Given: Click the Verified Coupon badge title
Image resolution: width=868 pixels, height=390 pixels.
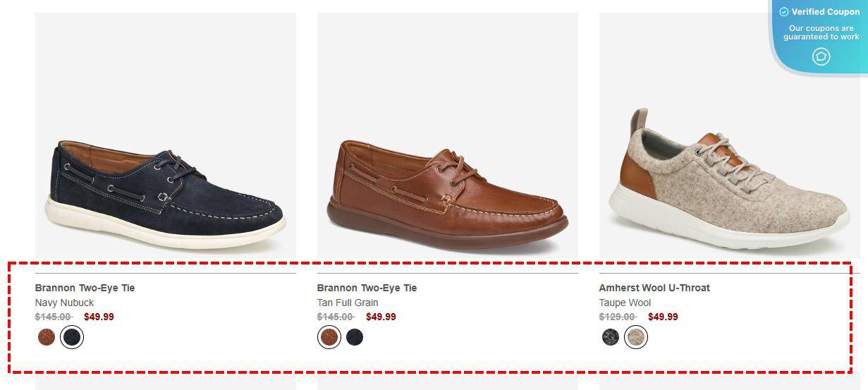Looking at the screenshot, I should (825, 12).
